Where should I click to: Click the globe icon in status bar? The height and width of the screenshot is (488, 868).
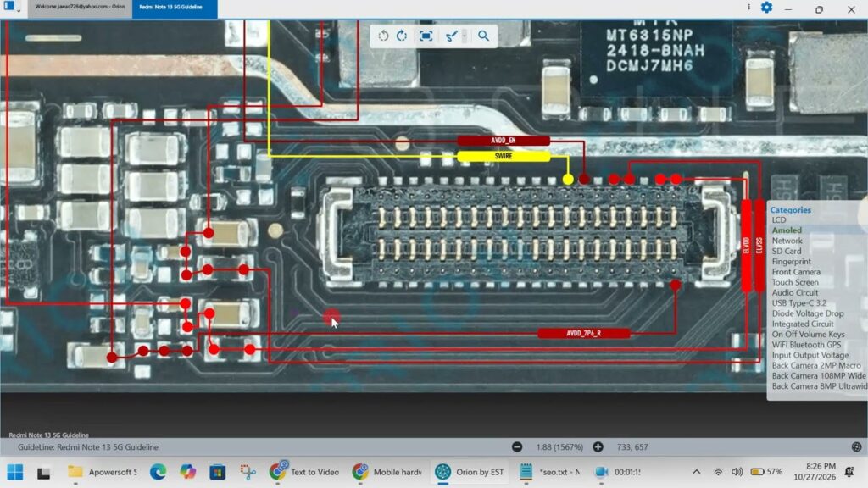pos(856,447)
